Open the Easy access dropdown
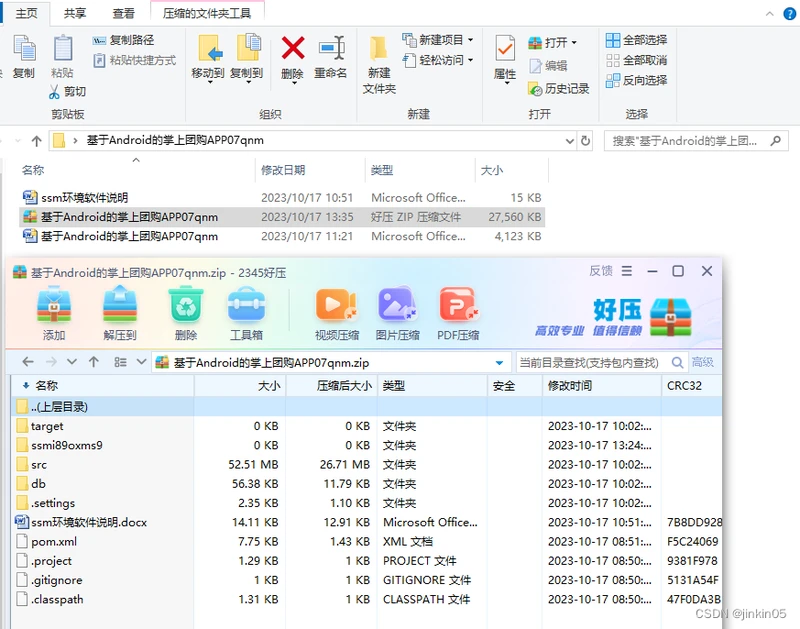This screenshot has width=800, height=629. pos(438,60)
